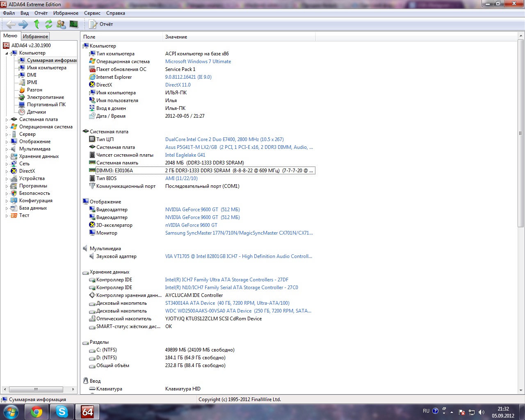Click the main panel vertical scrollbar down arrow
This screenshot has height=420, width=525.
click(x=521, y=390)
